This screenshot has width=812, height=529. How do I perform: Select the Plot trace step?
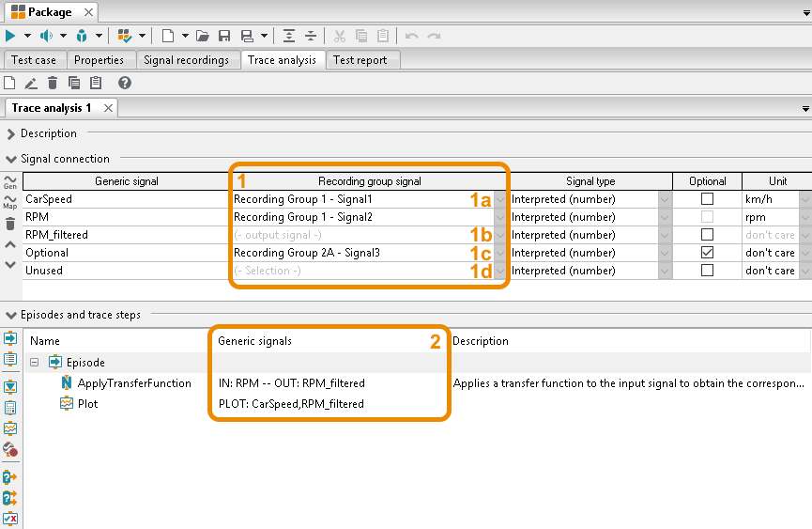[x=87, y=404]
